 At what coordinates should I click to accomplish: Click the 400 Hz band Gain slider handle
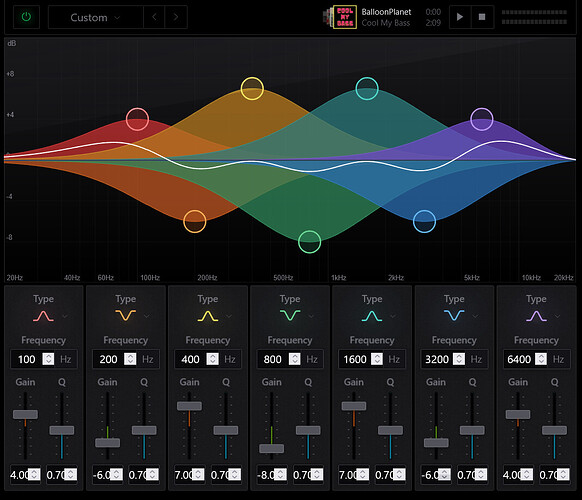189,406
